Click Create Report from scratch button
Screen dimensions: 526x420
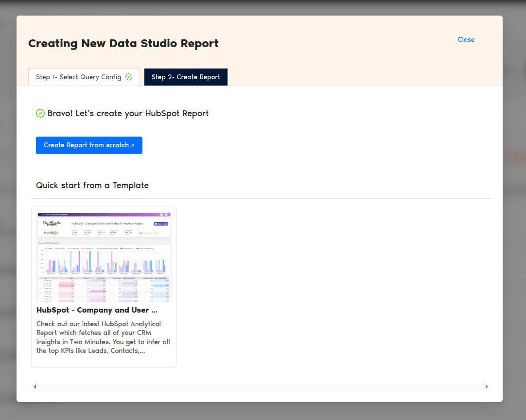click(89, 145)
